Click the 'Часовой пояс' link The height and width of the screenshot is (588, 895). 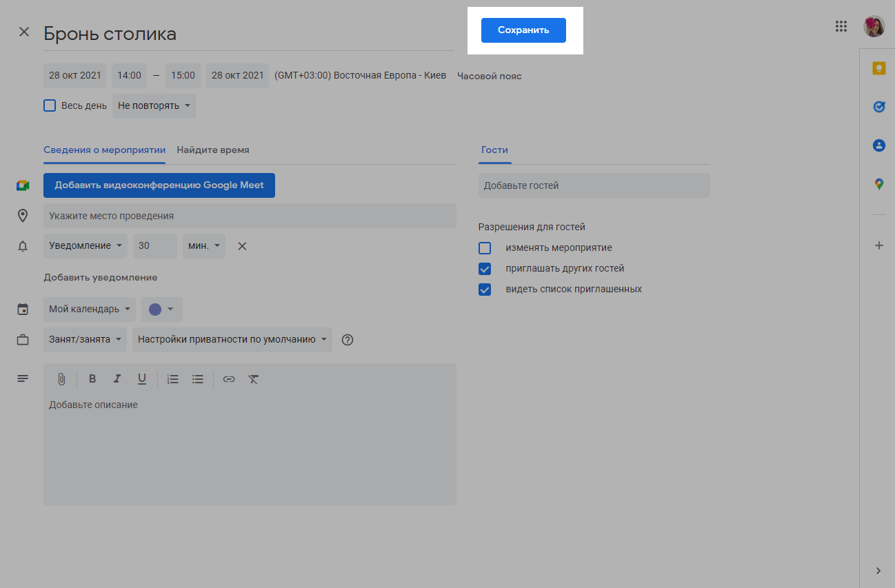[x=490, y=76]
